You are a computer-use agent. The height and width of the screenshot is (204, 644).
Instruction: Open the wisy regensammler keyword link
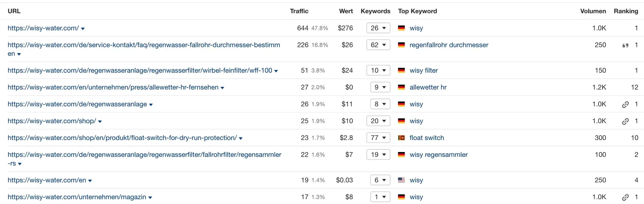point(439,155)
